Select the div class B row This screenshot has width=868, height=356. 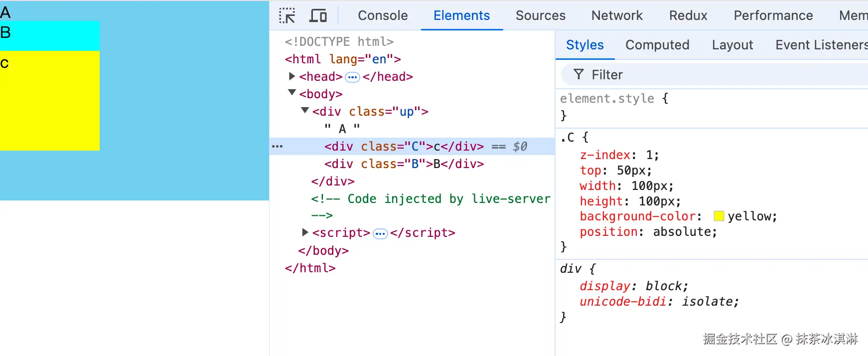[x=404, y=164]
